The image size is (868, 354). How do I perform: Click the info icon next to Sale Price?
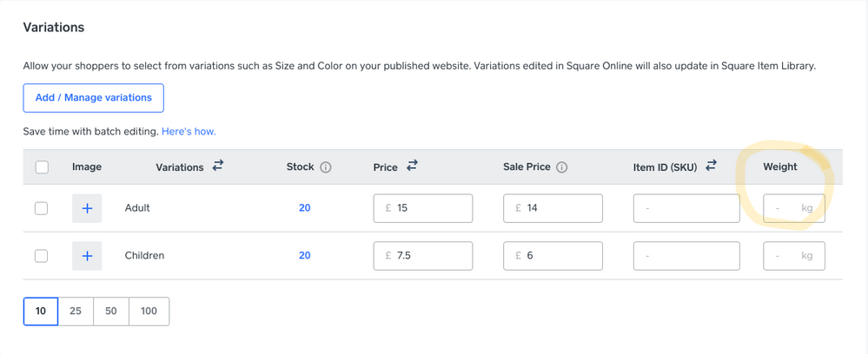[562, 167]
